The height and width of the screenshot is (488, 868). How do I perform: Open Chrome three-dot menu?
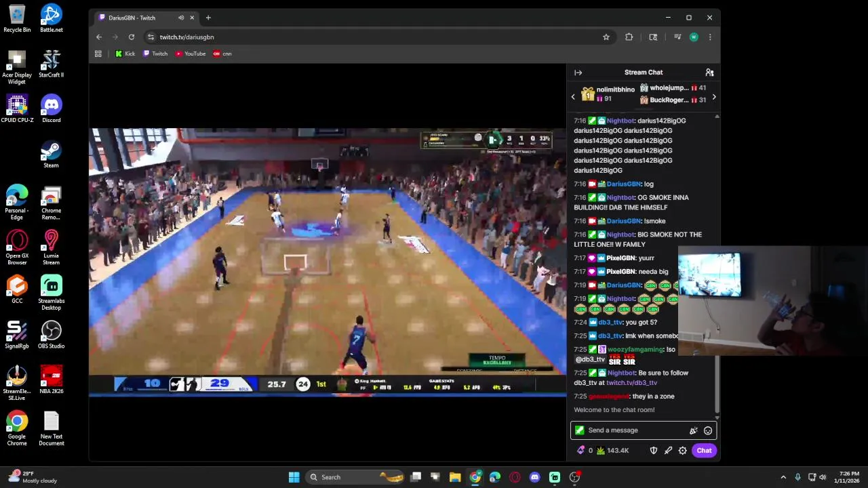[x=710, y=37]
